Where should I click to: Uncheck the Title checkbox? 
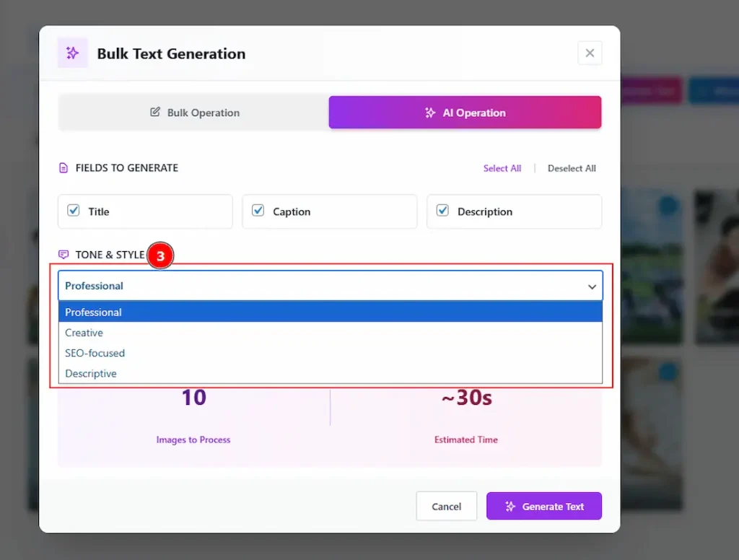74,211
